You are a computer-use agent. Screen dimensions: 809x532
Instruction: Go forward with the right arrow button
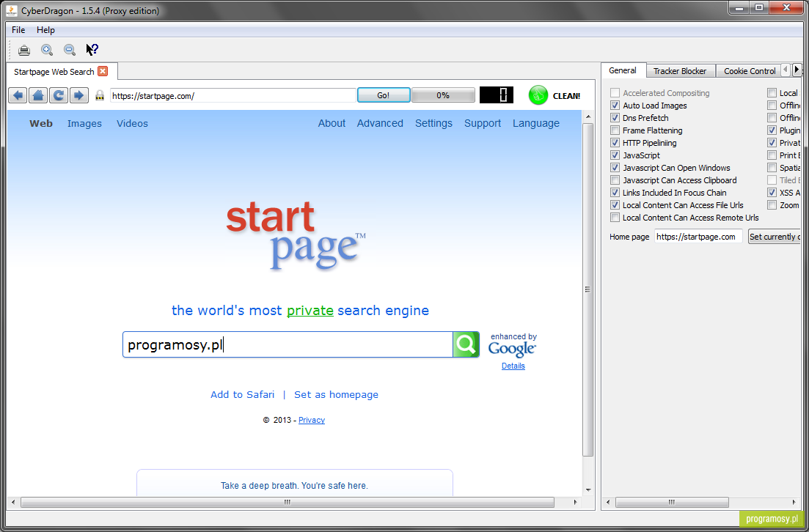(x=79, y=95)
